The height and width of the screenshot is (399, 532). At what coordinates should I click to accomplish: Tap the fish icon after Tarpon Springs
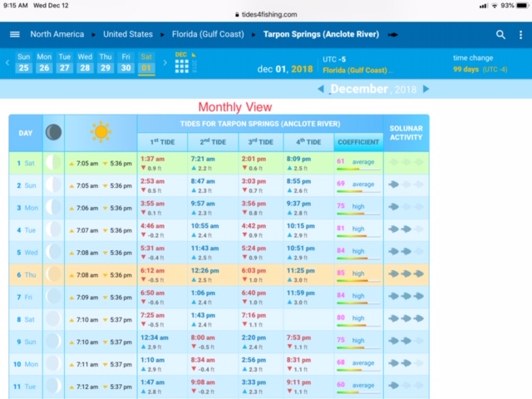click(x=393, y=35)
